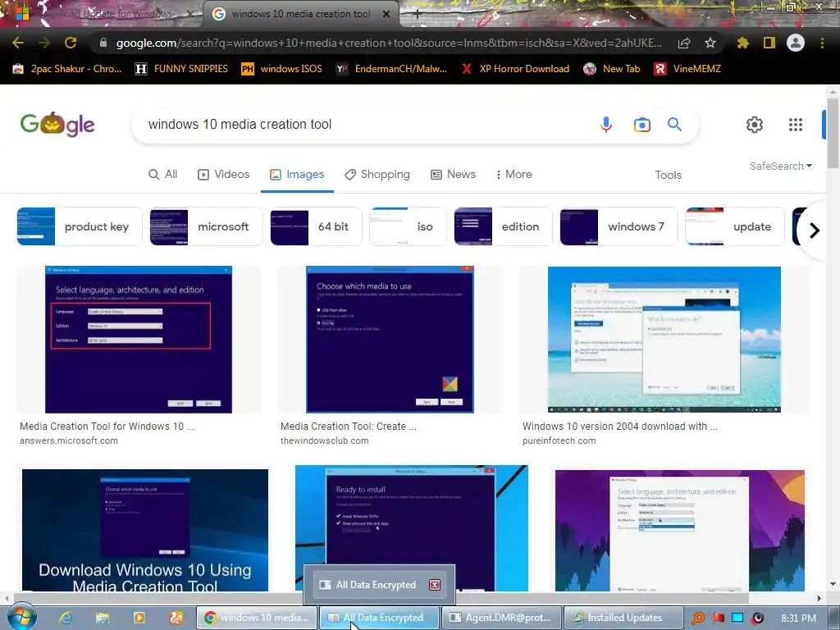Open the More search categories menu

(514, 174)
